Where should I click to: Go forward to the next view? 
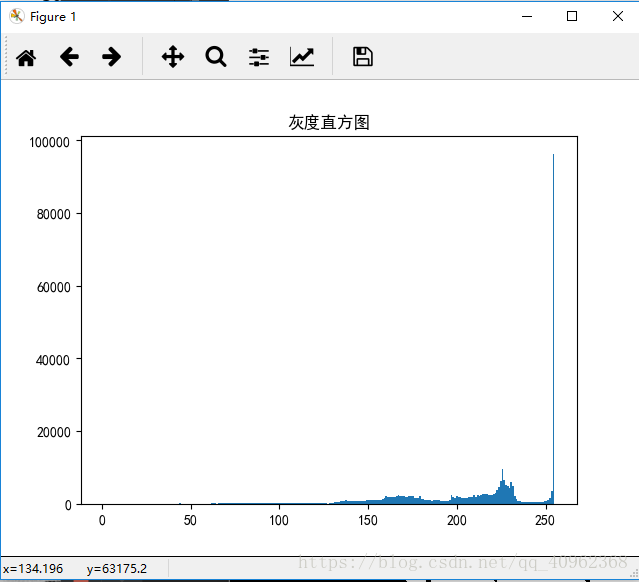coord(111,57)
